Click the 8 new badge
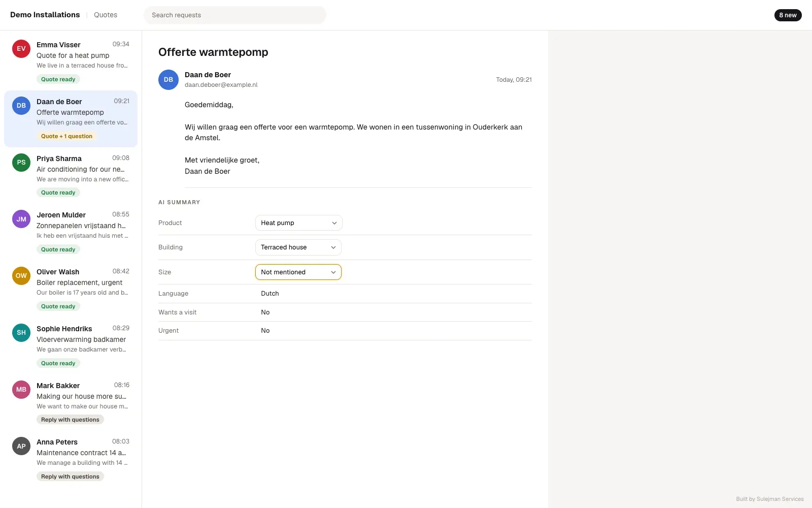The height and width of the screenshot is (508, 812). [x=788, y=15]
